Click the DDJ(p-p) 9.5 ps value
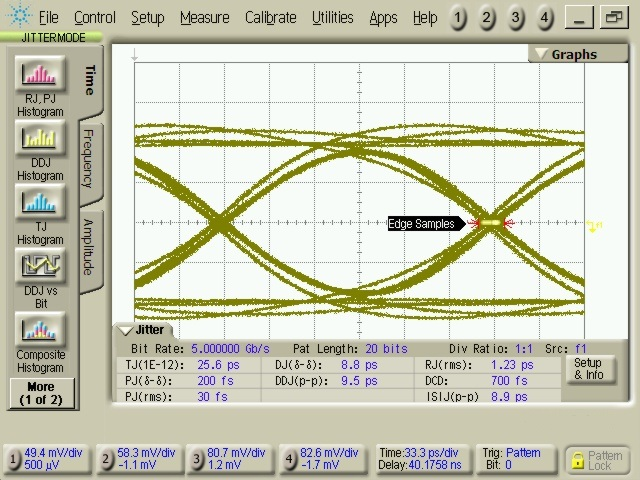 (359, 381)
